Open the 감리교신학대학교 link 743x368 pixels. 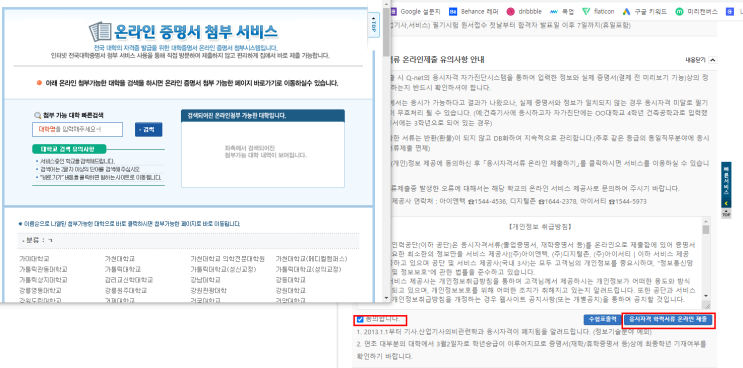click(128, 279)
